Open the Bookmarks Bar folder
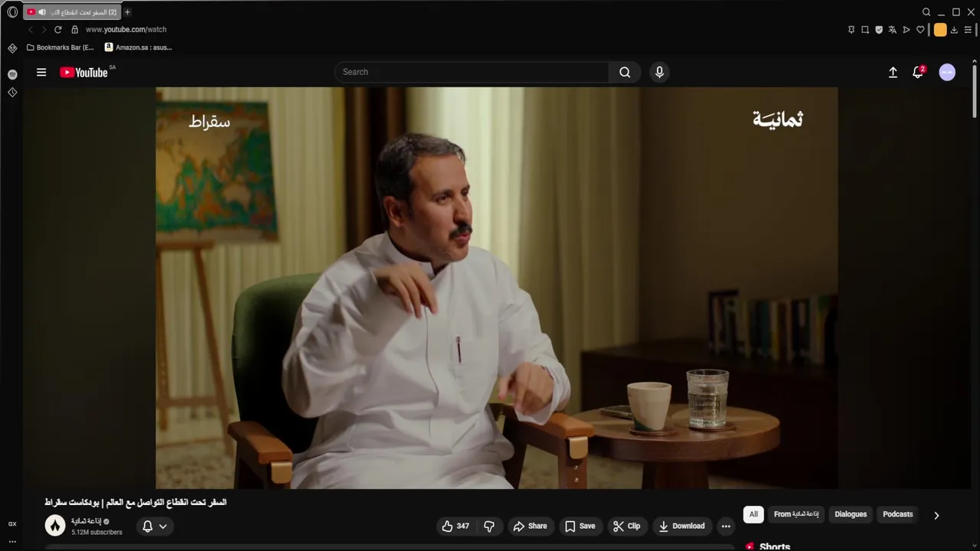 point(60,47)
